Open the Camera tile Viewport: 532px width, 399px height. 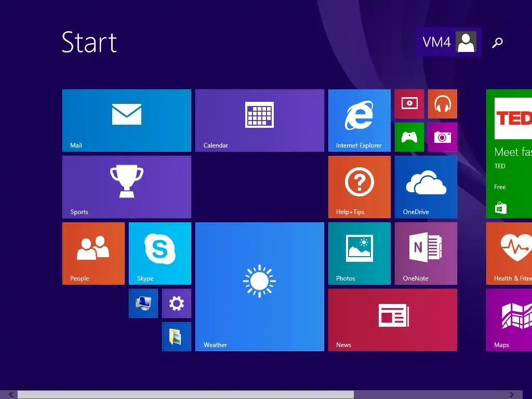point(443,137)
